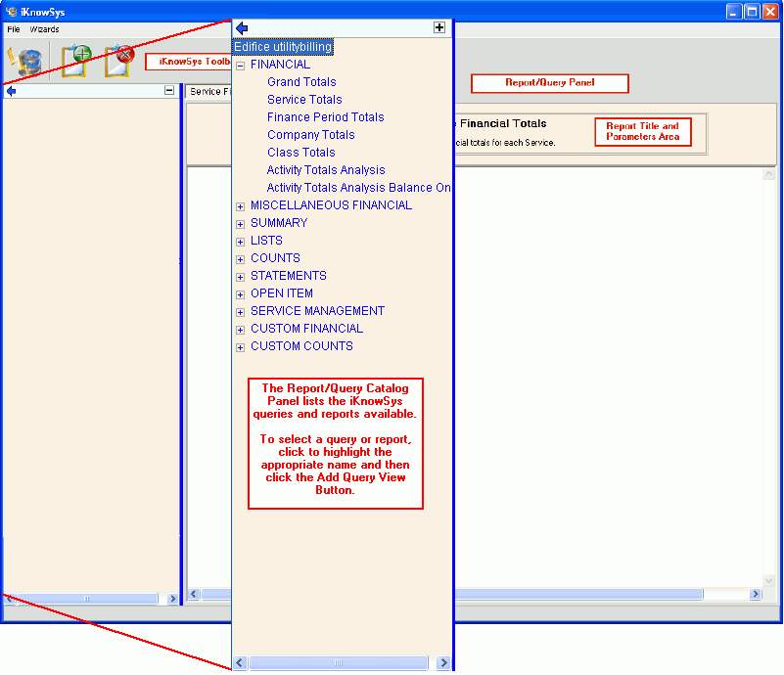Click the catalog panel horizontal scrollbar

coord(338,663)
